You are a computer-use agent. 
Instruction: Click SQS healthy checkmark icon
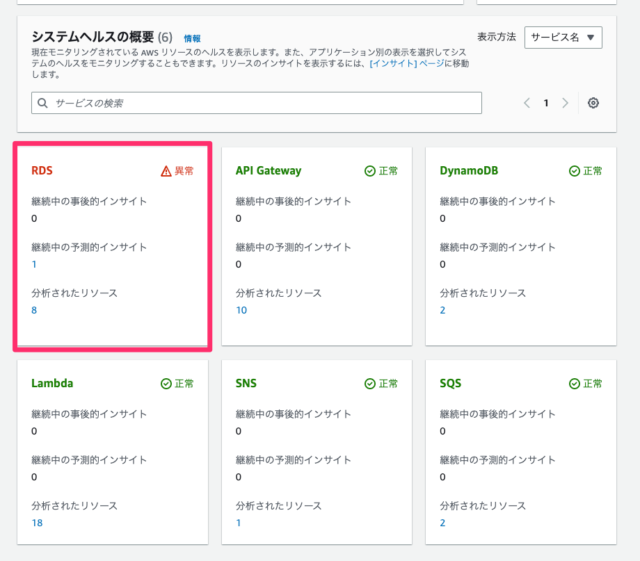pos(574,384)
